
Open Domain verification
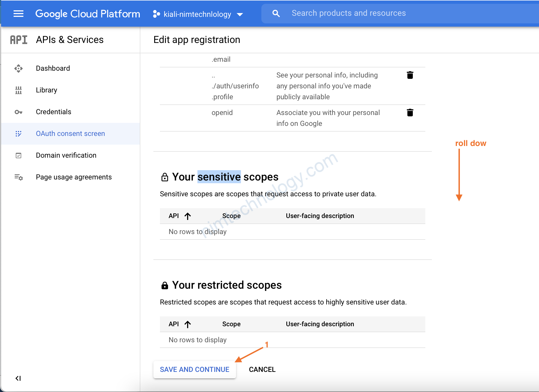[66, 155]
